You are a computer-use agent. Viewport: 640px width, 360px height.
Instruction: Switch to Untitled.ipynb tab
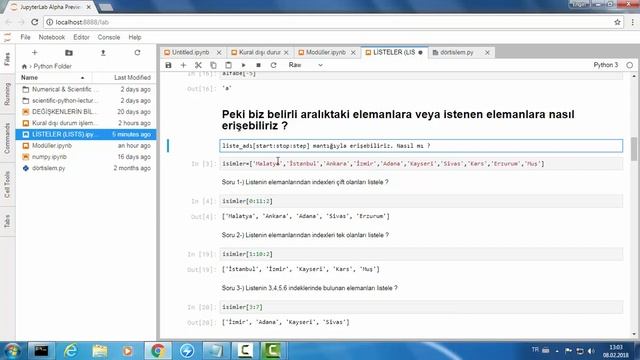click(190, 52)
